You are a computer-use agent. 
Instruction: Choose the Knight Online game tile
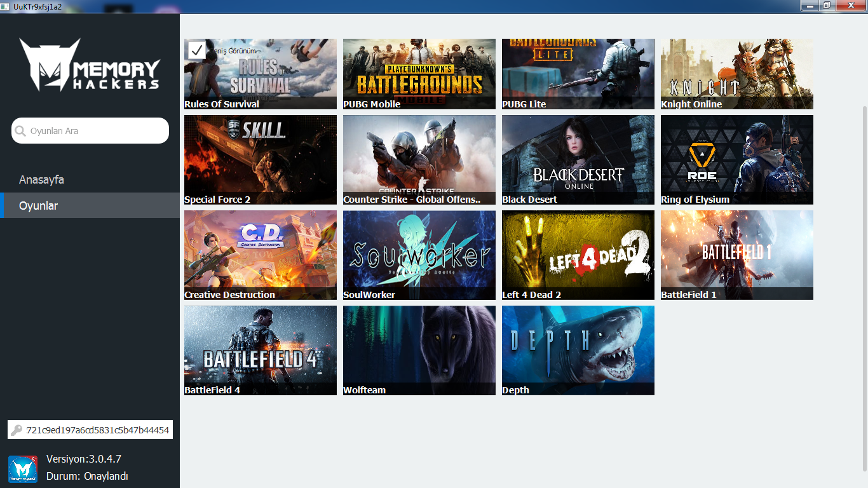[x=737, y=74]
